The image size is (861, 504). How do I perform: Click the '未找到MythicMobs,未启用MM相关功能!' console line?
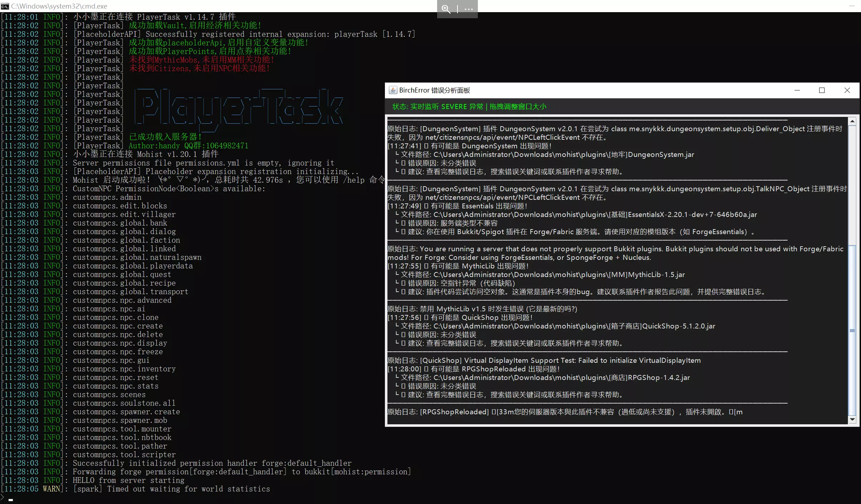(x=138, y=60)
